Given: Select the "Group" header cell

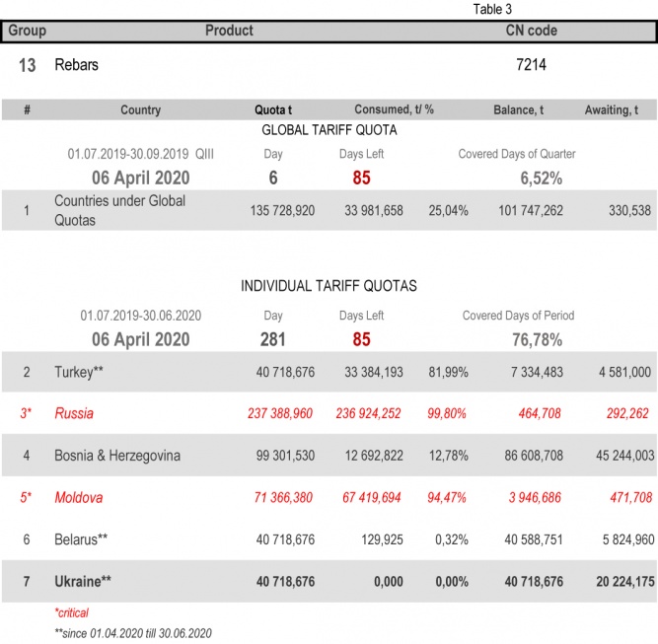Looking at the screenshot, I should pyautogui.click(x=28, y=31).
